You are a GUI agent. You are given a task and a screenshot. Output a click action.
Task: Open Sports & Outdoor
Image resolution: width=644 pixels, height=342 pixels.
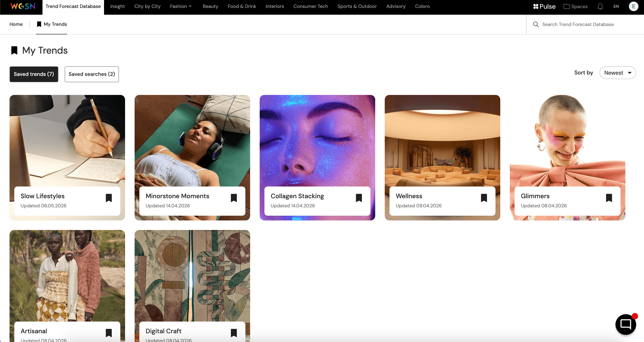[357, 6]
